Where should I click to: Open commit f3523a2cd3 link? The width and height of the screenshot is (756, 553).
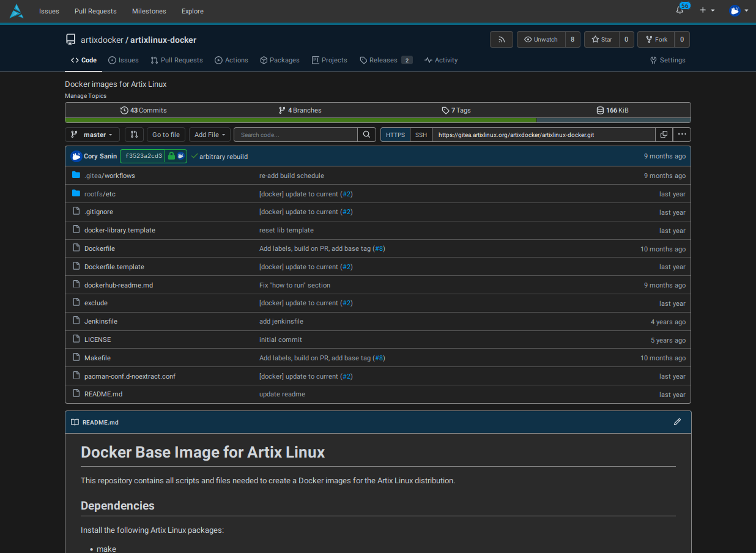pyautogui.click(x=144, y=156)
